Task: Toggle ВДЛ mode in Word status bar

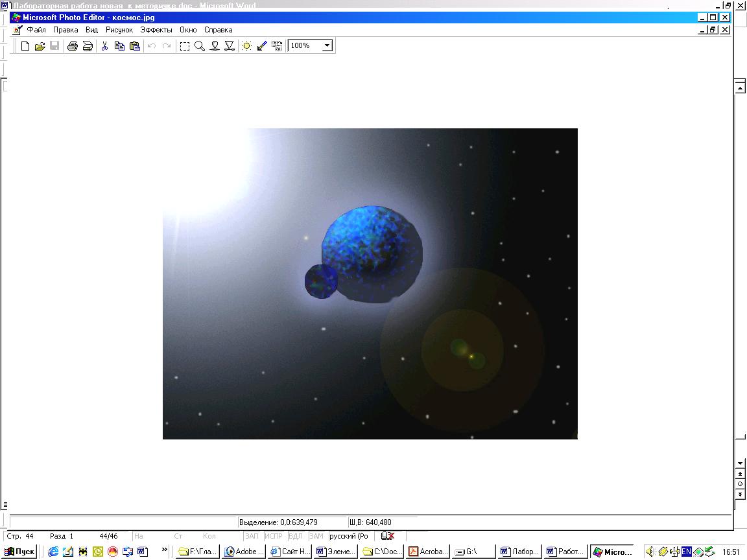Action: 296,536
